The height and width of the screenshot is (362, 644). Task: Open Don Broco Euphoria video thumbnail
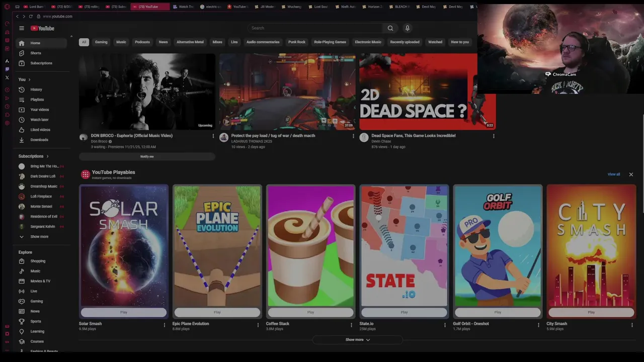pyautogui.click(x=147, y=92)
